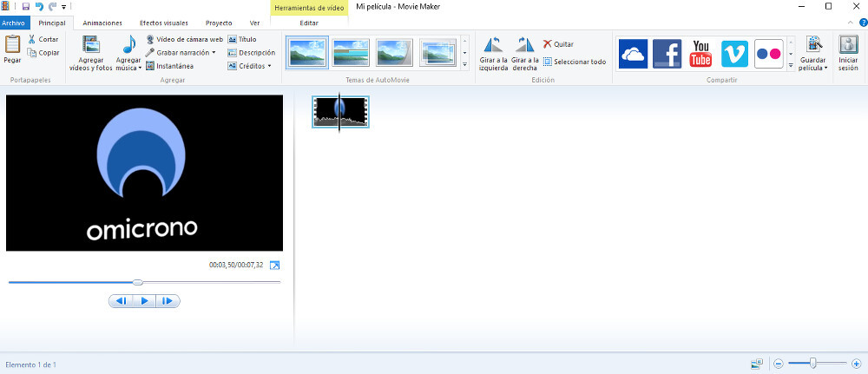868x374 pixels.
Task: Expand Agregar música dropdown arrow
Action: click(x=140, y=68)
